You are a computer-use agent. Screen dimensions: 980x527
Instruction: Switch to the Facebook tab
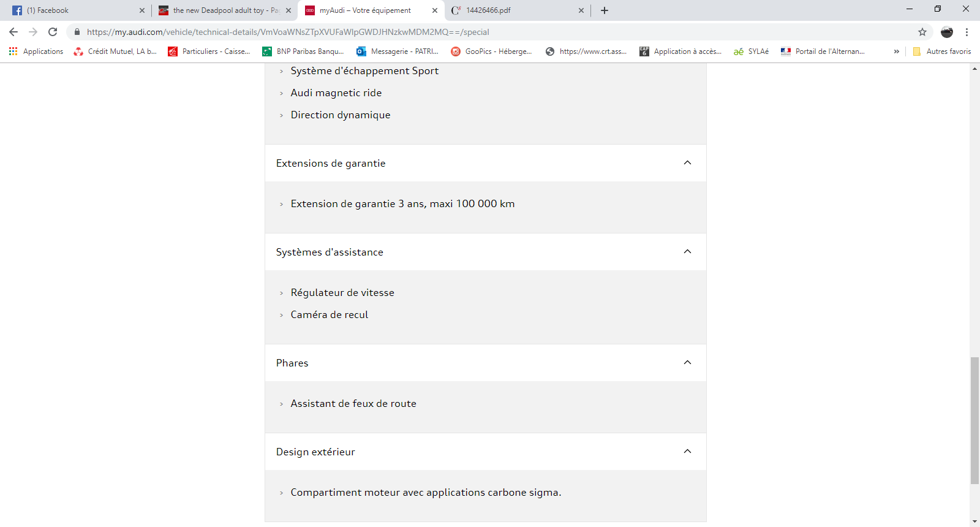(x=73, y=10)
